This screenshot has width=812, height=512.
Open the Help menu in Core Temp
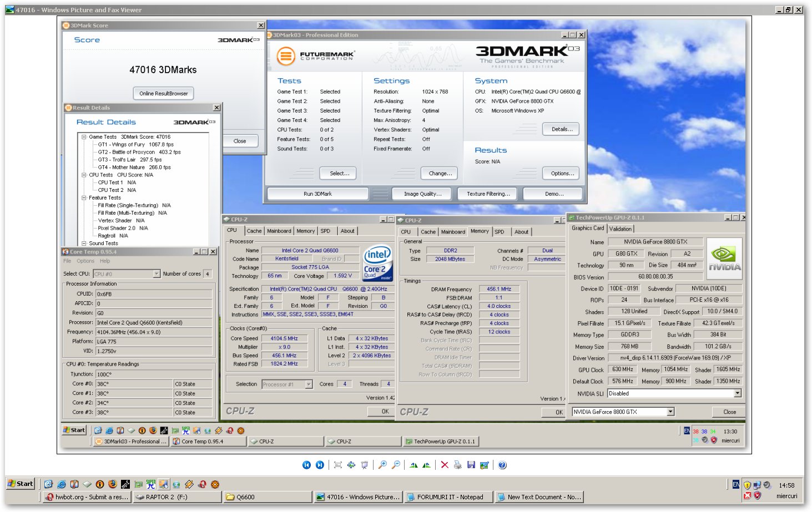click(105, 261)
